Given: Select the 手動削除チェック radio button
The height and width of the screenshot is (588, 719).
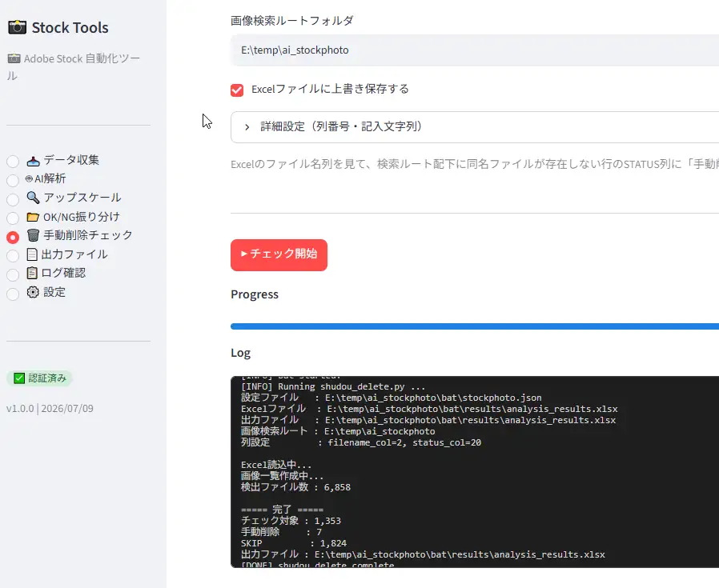Looking at the screenshot, I should [13, 237].
